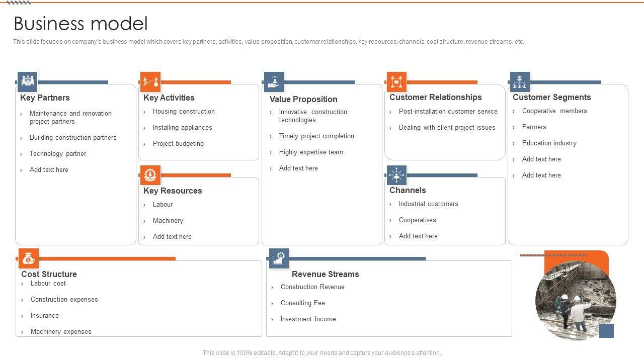
Task: Click the Channels network icon
Action: (396, 175)
